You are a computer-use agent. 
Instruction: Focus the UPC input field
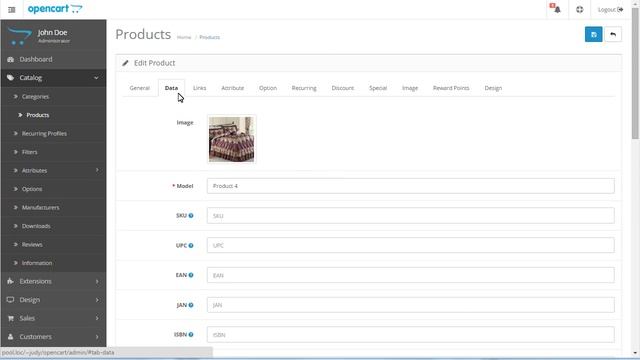(x=411, y=245)
